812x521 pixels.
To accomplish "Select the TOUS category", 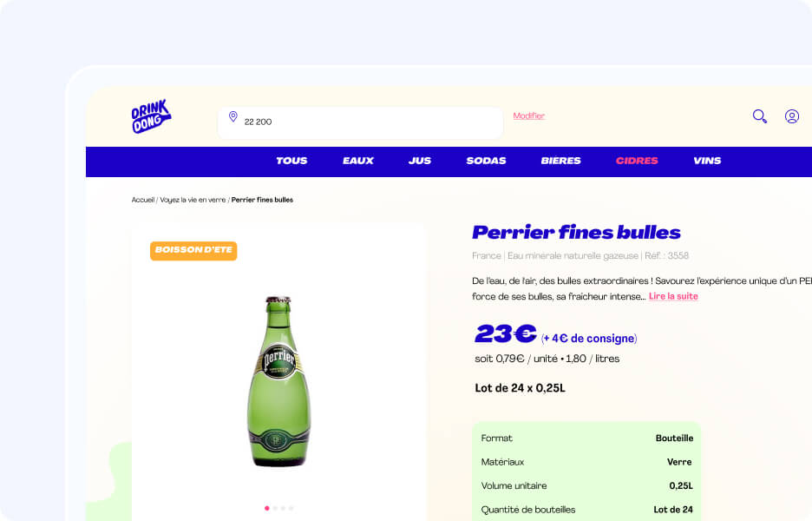I will click(291, 161).
